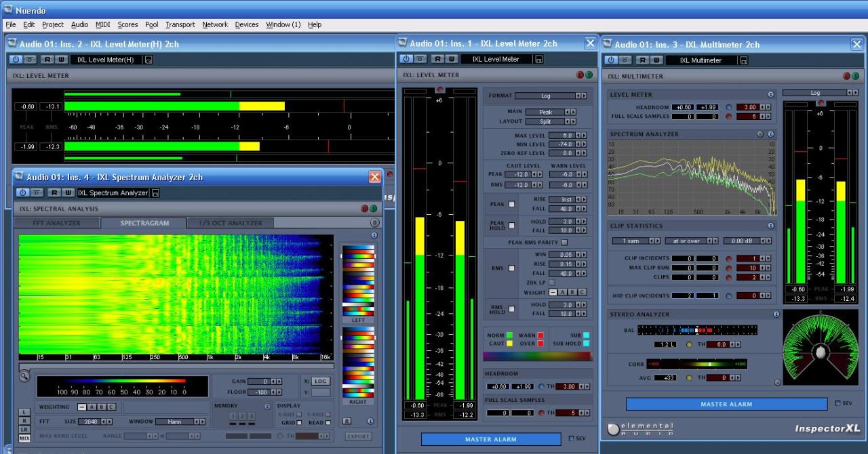Open the Transport menu
868x454 pixels.
pos(180,24)
